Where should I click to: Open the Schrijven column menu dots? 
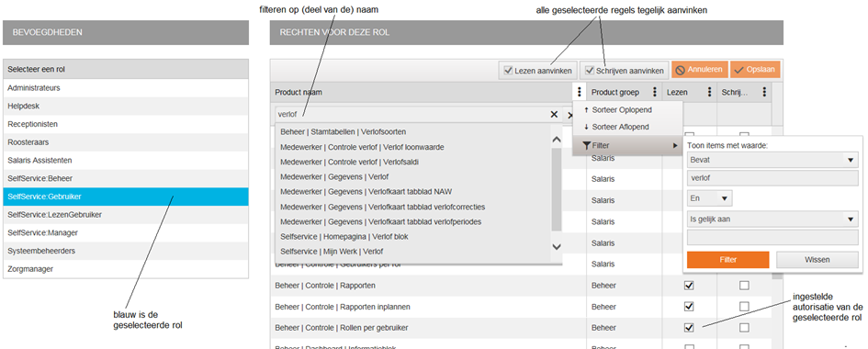764,93
